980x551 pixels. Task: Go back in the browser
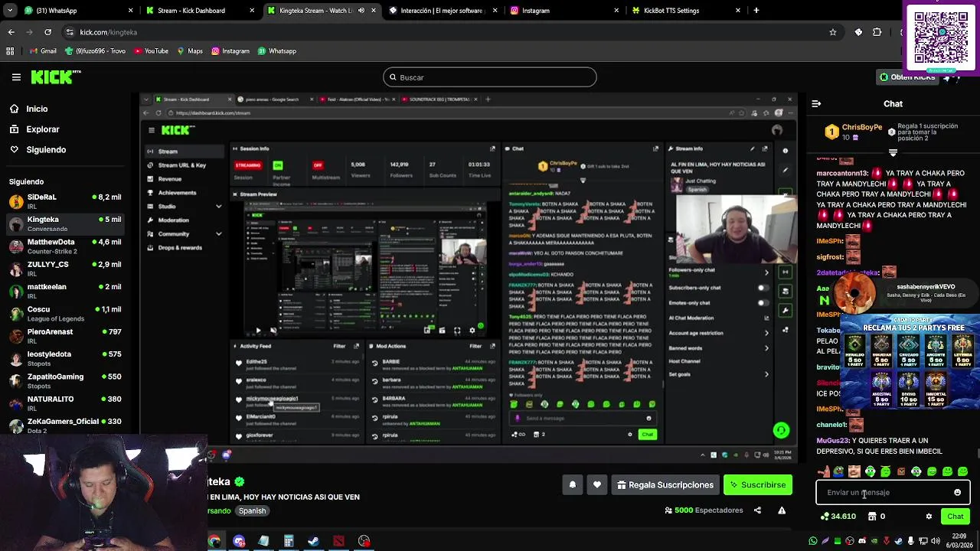[11, 32]
